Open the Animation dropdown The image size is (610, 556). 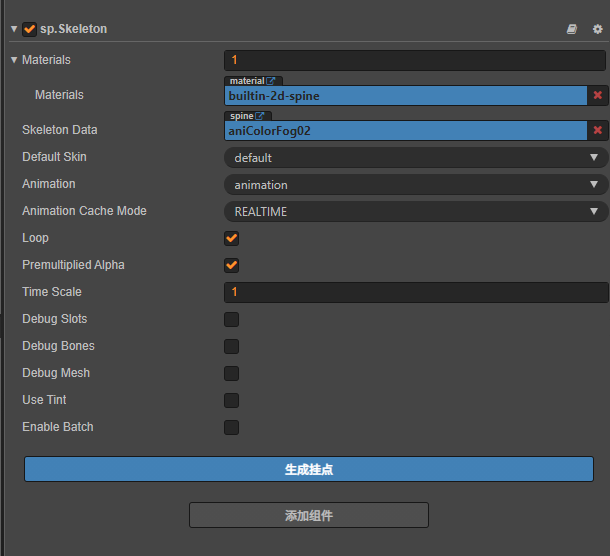[416, 184]
